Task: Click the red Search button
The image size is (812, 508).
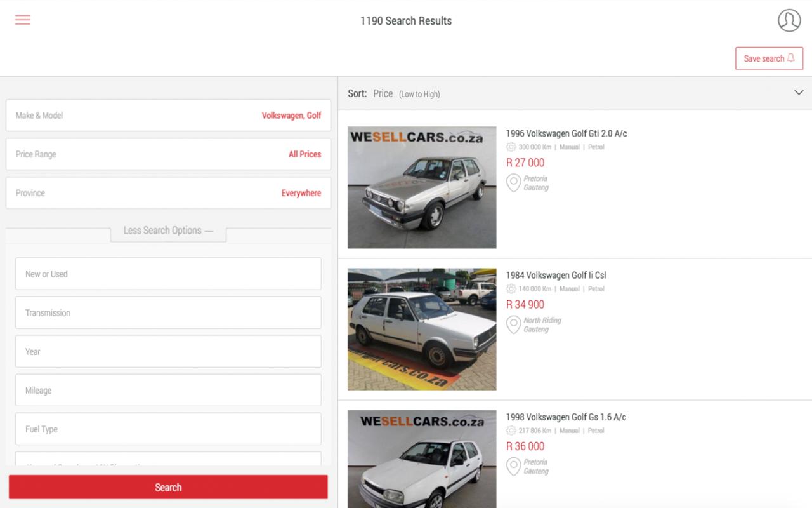Action: click(168, 487)
